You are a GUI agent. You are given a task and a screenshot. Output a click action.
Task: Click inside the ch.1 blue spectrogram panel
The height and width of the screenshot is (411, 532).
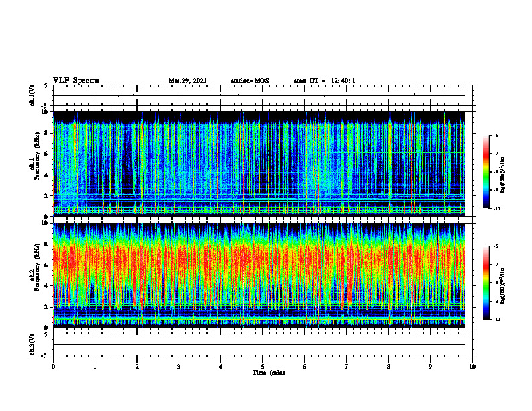(x=259, y=164)
